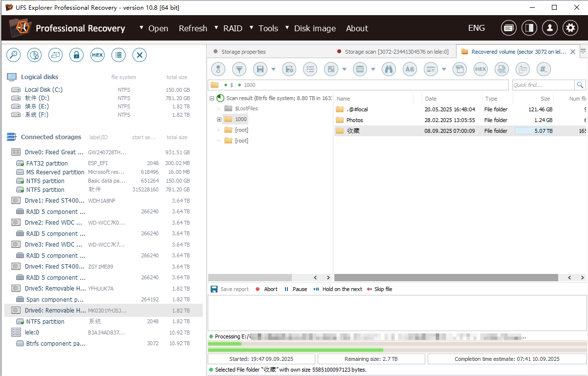This screenshot has width=588, height=376.
Task: Click the X close storage icon in the left toolbar
Action: click(x=139, y=55)
